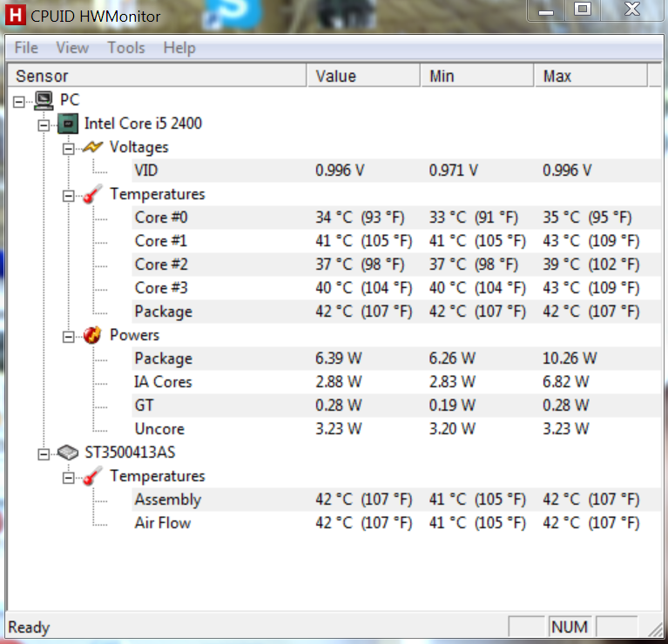
Task: Select the Core #1 temperature row
Action: [396, 241]
